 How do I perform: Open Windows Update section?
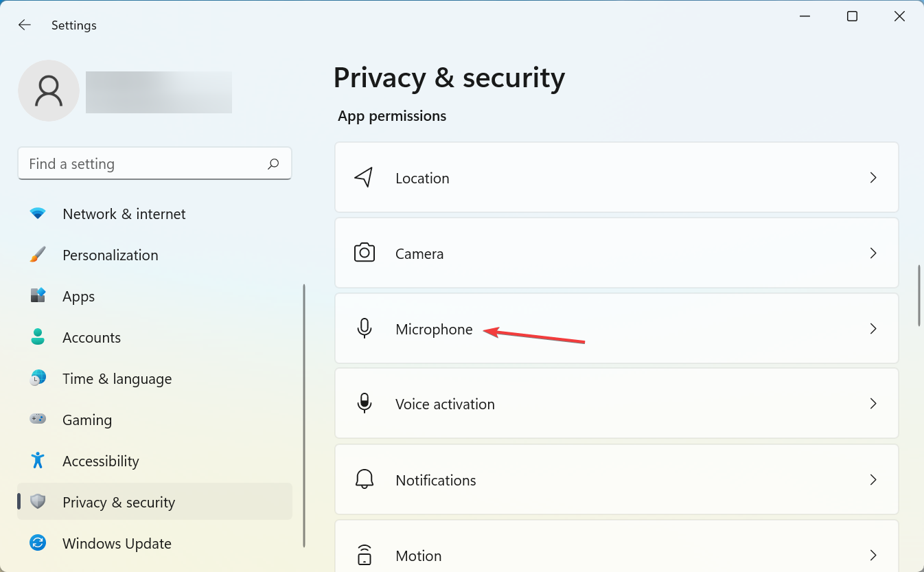point(117,544)
